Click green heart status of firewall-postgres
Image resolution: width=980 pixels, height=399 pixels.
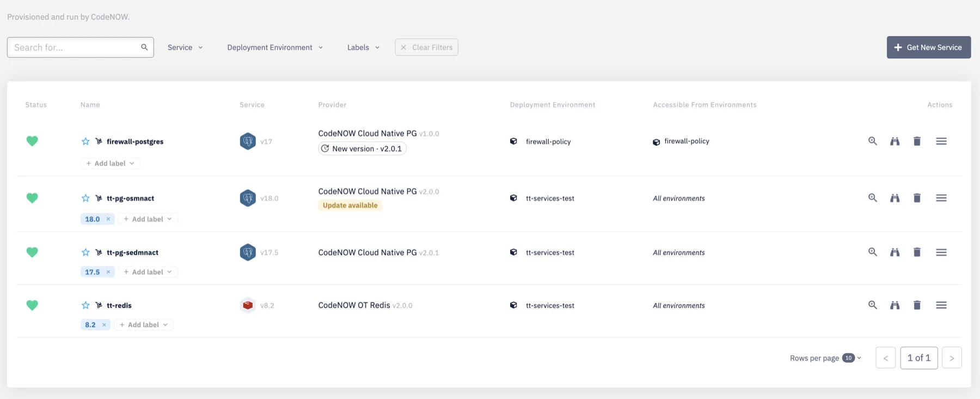[32, 141]
